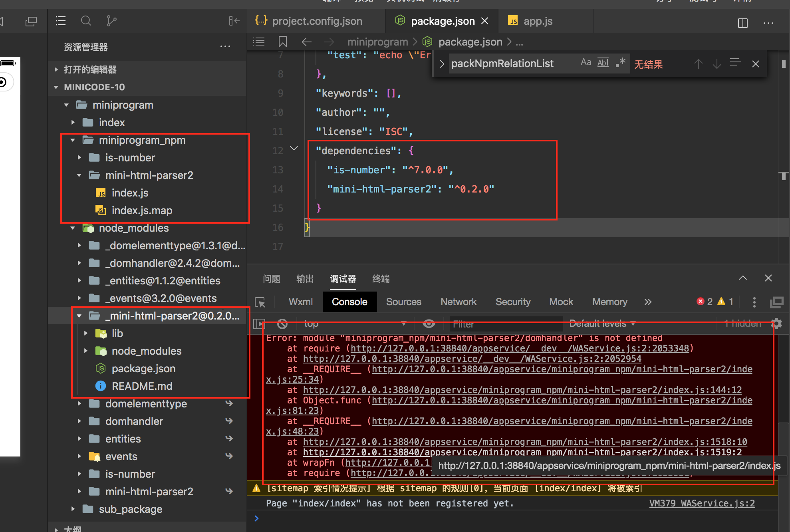Image resolution: width=790 pixels, height=532 pixels.
Task: Click the bookmark icon in breadcrumb bar
Action: point(282,42)
